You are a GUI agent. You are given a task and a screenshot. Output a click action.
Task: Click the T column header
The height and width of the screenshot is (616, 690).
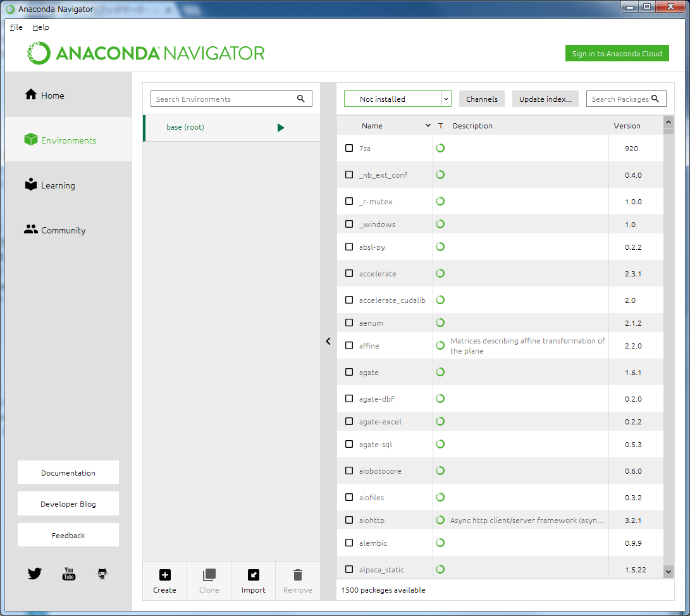click(x=440, y=126)
